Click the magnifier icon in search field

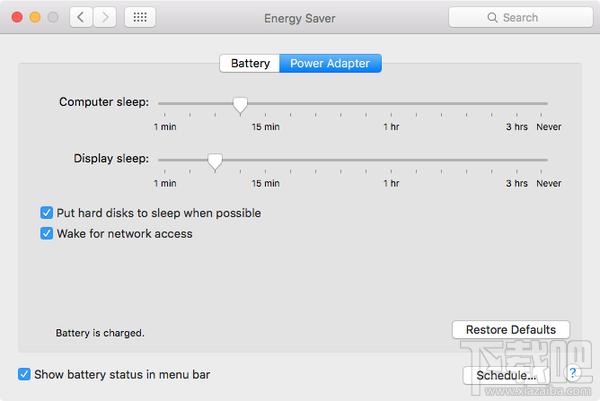coord(492,18)
